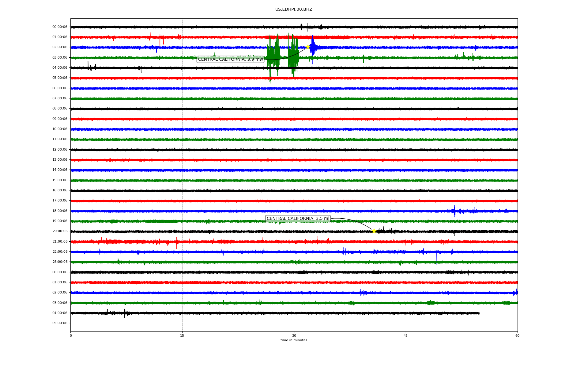Click the red spike near minute 14 on the 21:00:06 trace
The width and height of the screenshot is (588, 368).
click(x=177, y=242)
